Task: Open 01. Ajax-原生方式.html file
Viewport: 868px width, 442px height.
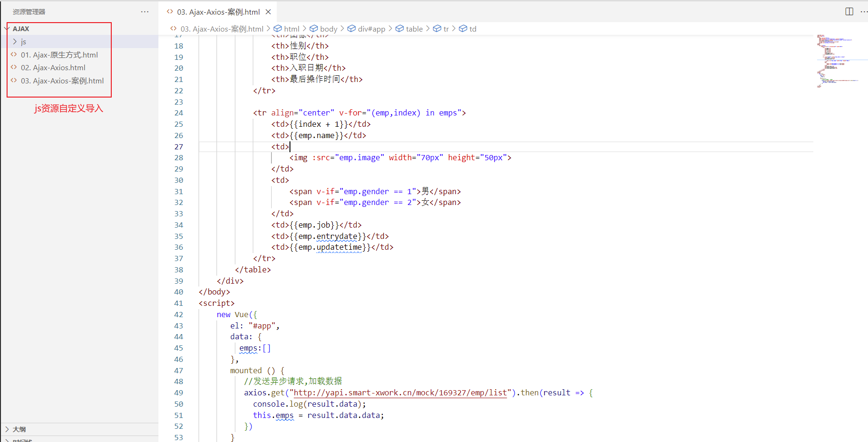Action: click(x=59, y=55)
